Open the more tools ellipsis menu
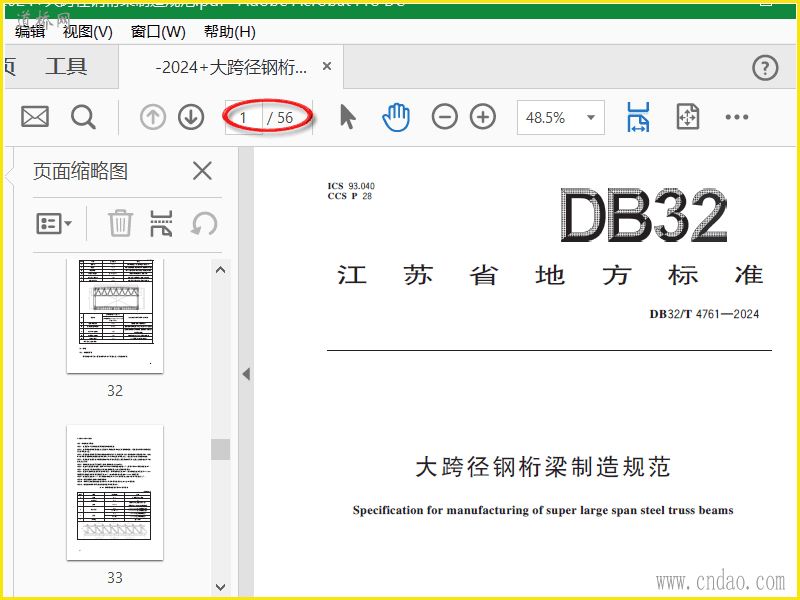 click(x=737, y=117)
